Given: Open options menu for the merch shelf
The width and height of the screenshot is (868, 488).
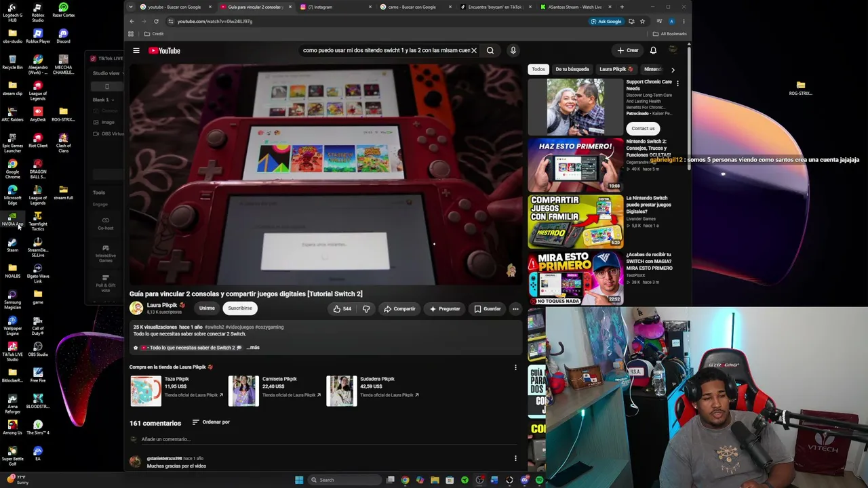Looking at the screenshot, I should [515, 367].
